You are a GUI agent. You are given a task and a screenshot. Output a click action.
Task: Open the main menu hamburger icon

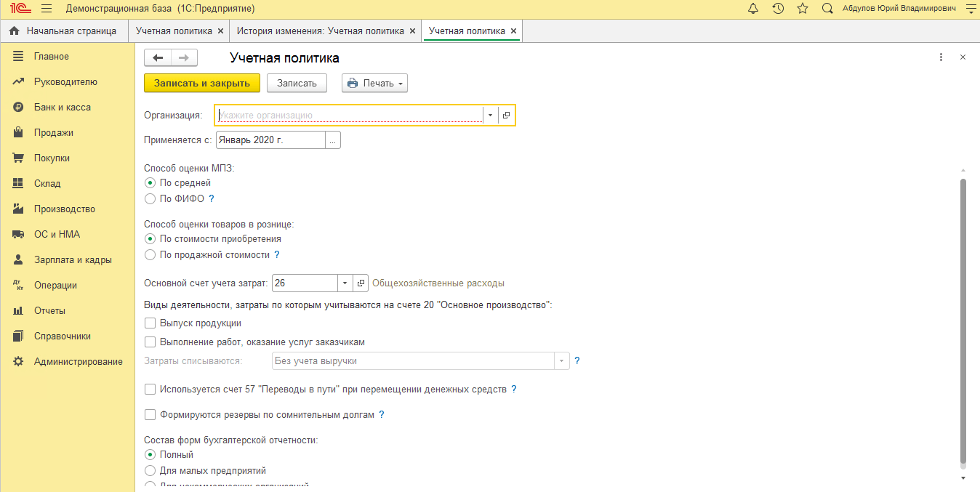[x=47, y=9]
